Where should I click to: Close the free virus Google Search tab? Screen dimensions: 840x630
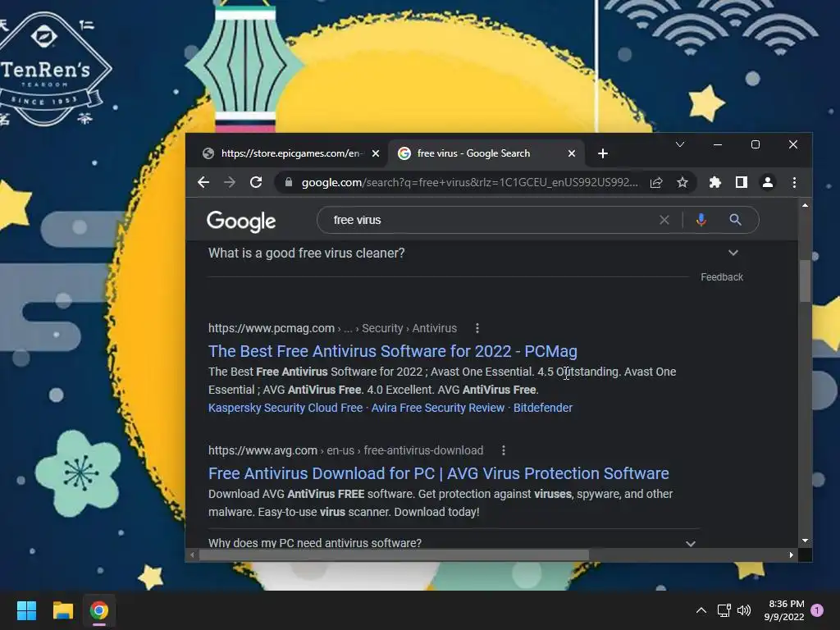click(x=572, y=153)
